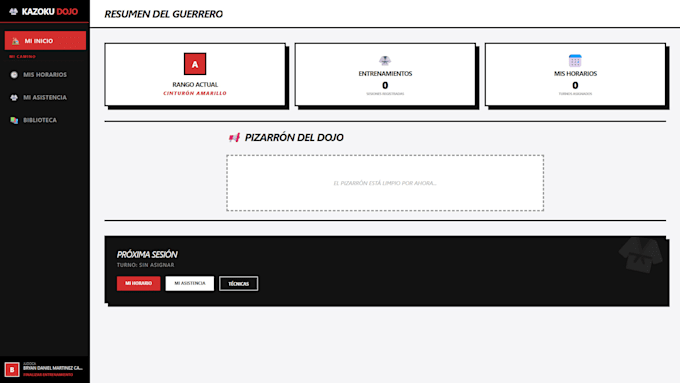Click the Entrenamientos karate-gi icon
Image resolution: width=680 pixels, height=383 pixels.
(385, 61)
